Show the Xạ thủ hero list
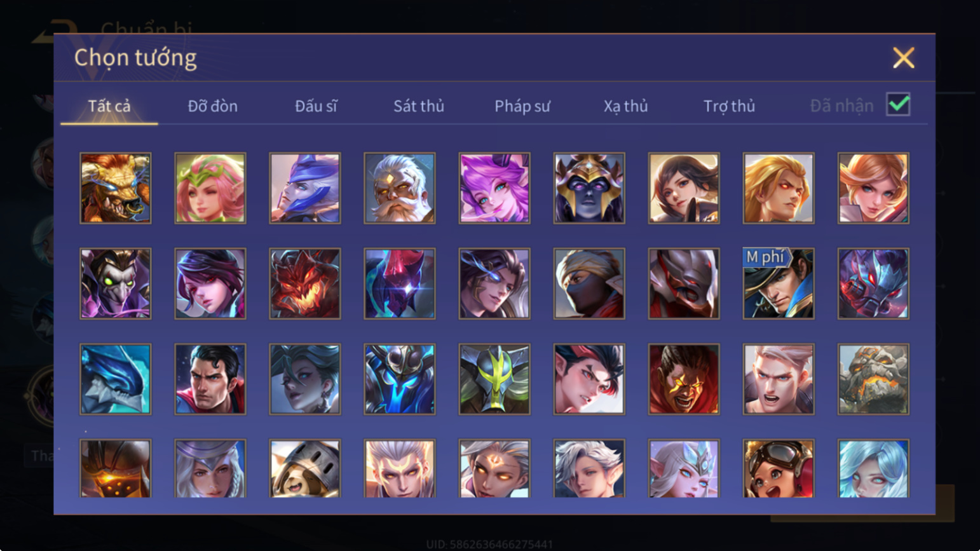Screen dimensions: 980x551 pos(625,106)
